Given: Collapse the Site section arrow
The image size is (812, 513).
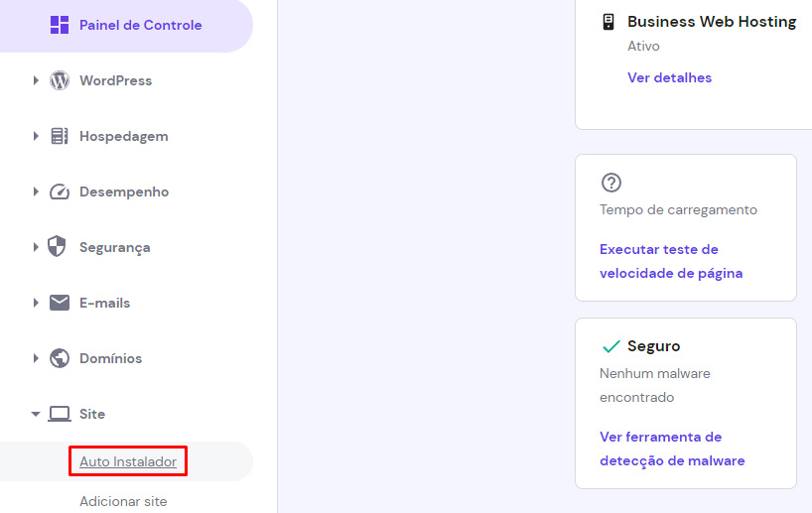Looking at the screenshot, I should [x=36, y=414].
